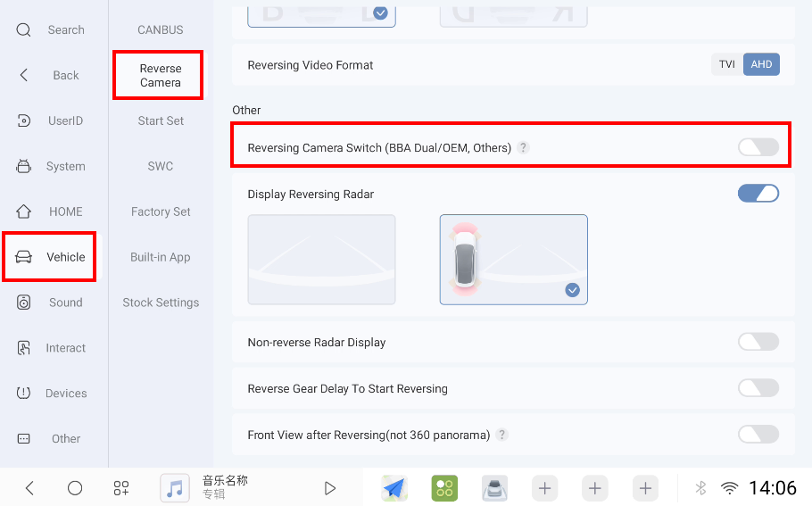Select radar layout without car thumbnail
812x506 pixels.
[321, 260]
